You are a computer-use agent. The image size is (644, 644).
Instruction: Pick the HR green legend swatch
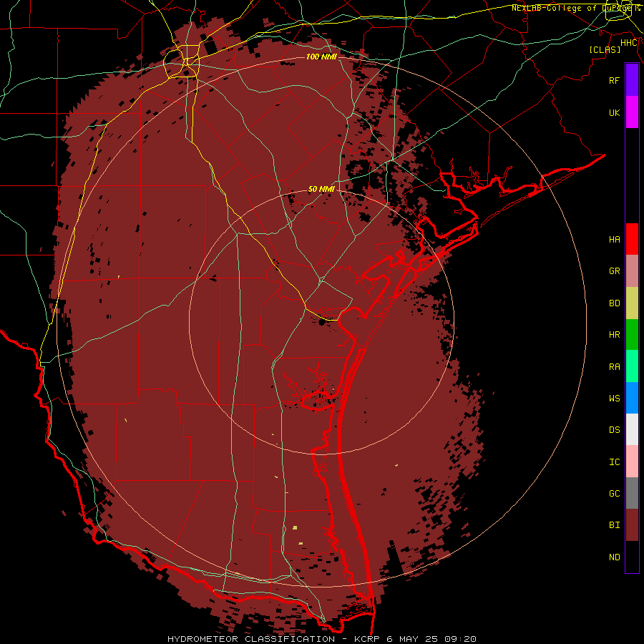[x=632, y=335]
